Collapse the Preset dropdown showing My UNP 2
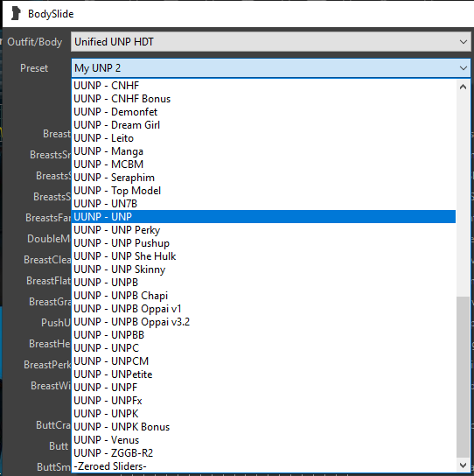The image size is (474, 476). click(463, 68)
